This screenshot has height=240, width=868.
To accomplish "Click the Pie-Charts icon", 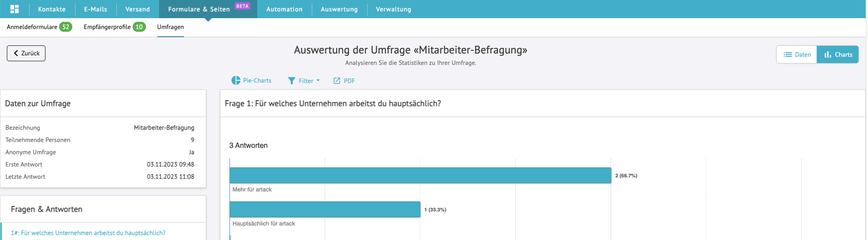I will tap(236, 80).
